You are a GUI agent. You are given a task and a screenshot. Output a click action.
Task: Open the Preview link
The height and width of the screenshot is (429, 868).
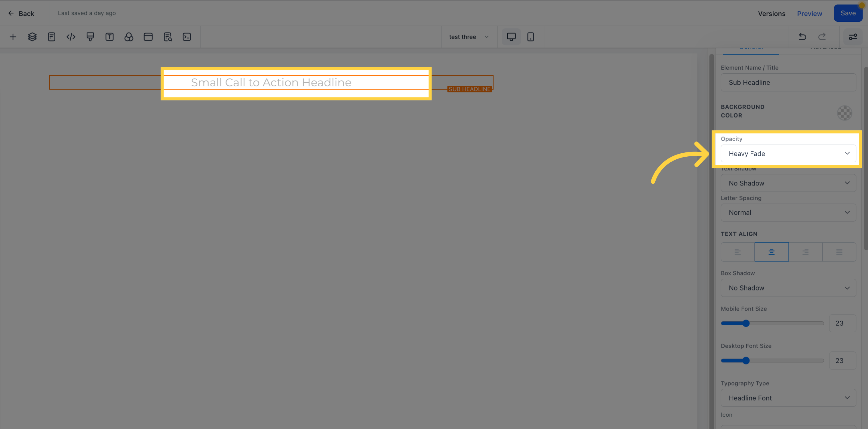coord(809,14)
